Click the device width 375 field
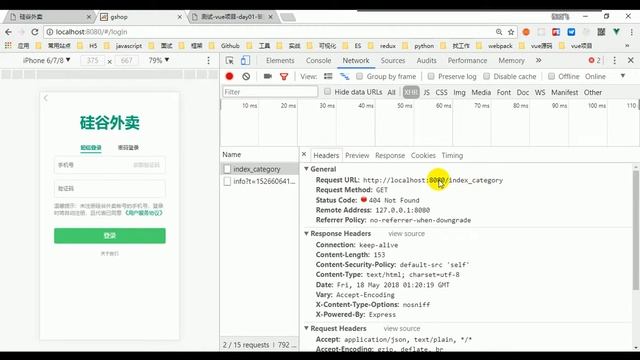 pos(93,60)
